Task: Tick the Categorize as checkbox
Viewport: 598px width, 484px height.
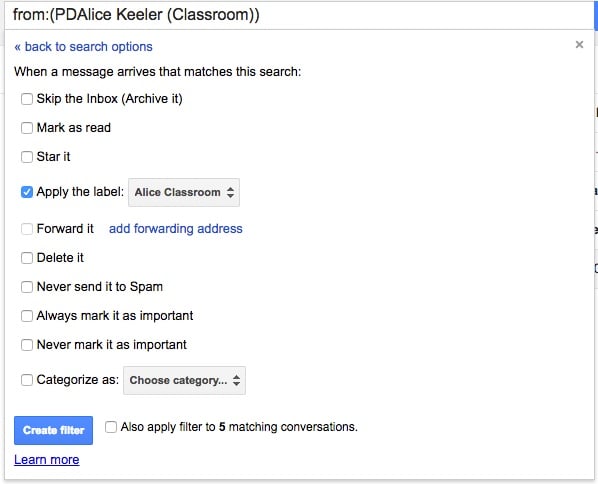Action: [27, 380]
